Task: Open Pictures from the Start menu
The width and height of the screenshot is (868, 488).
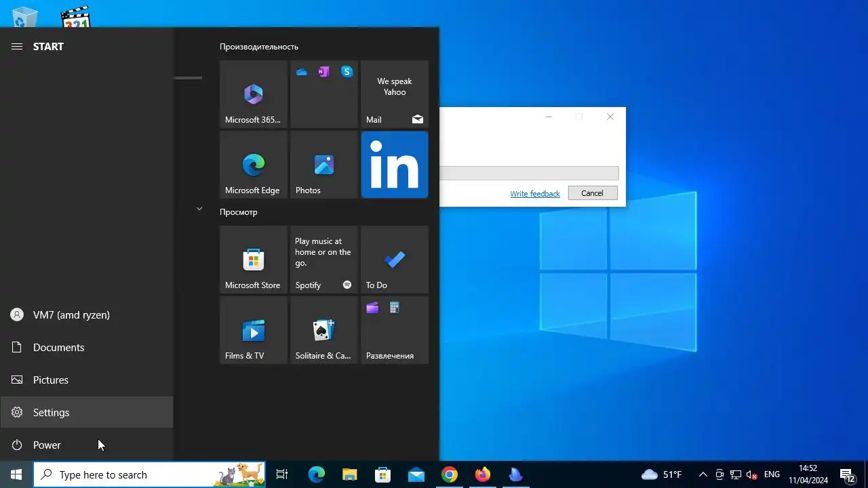Action: coord(87,380)
